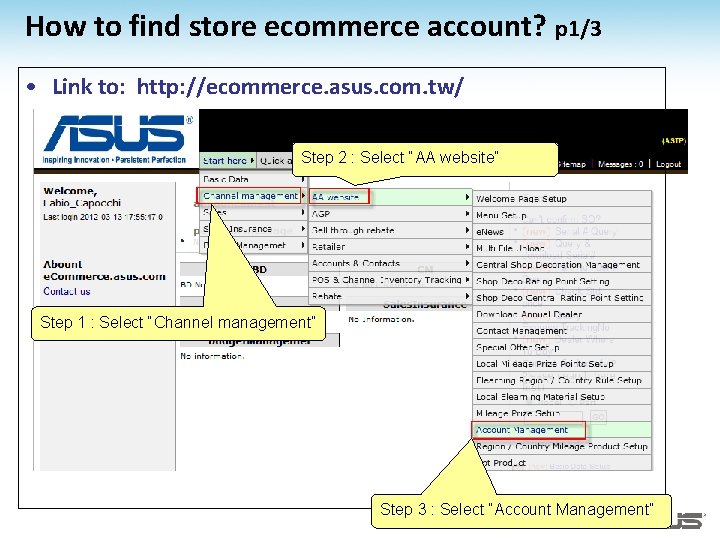
Task: Expand arrow on Rebate row
Action: 467,297
